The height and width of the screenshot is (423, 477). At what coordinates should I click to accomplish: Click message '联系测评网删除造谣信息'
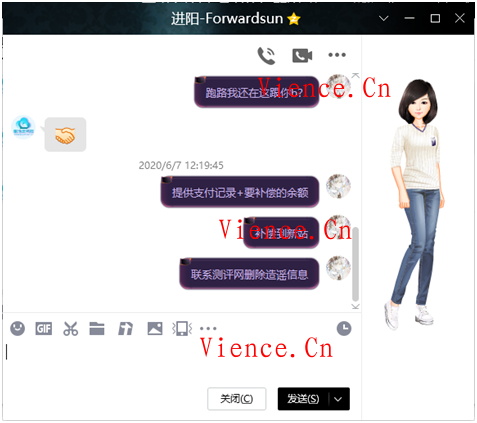[249, 274]
